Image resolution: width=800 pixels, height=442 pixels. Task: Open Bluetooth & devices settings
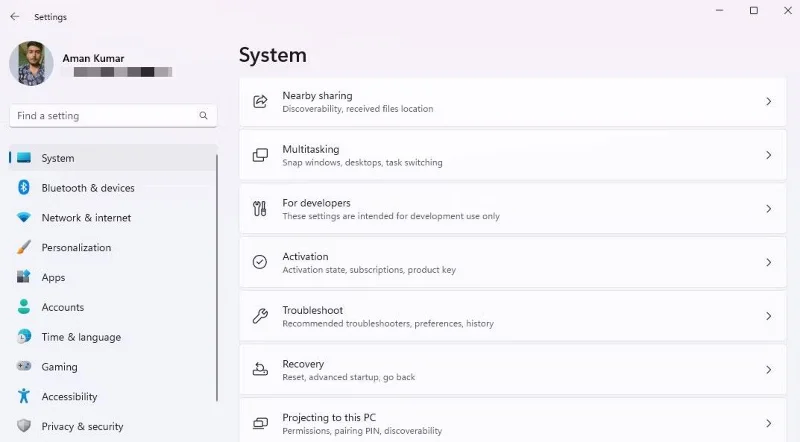pyautogui.click(x=88, y=188)
